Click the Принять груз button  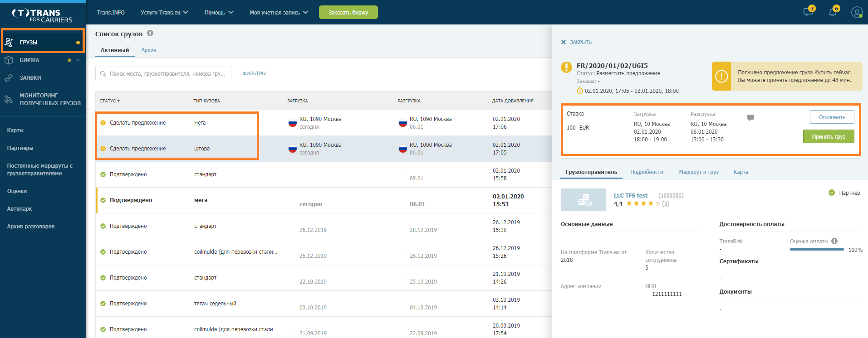point(829,136)
